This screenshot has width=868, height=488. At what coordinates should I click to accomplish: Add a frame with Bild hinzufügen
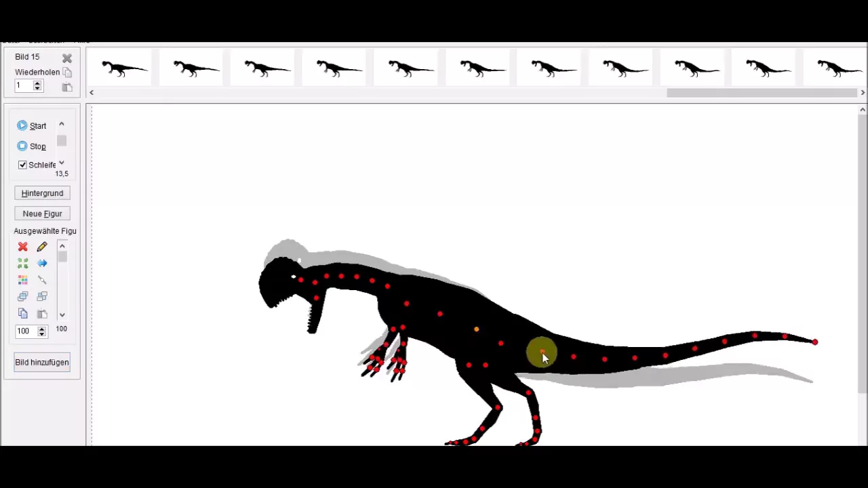click(42, 363)
